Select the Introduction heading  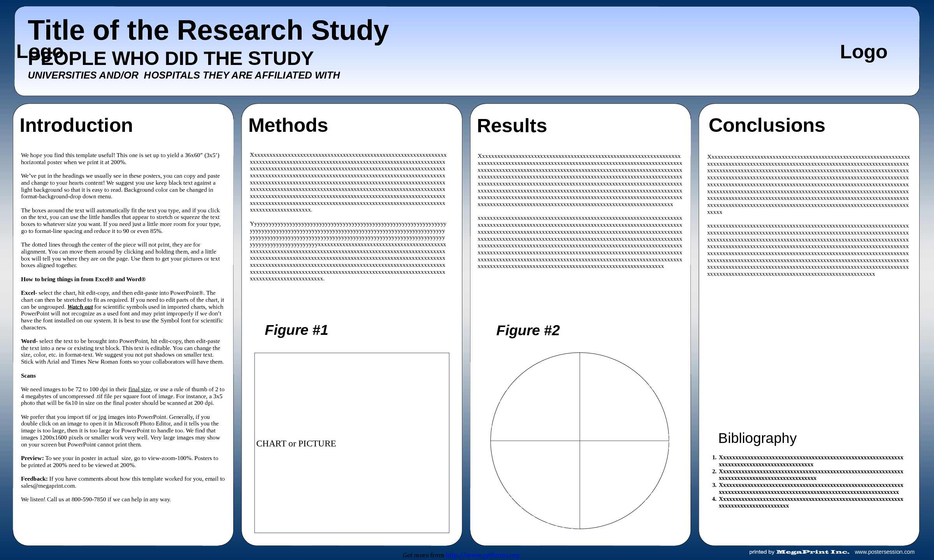click(x=76, y=125)
